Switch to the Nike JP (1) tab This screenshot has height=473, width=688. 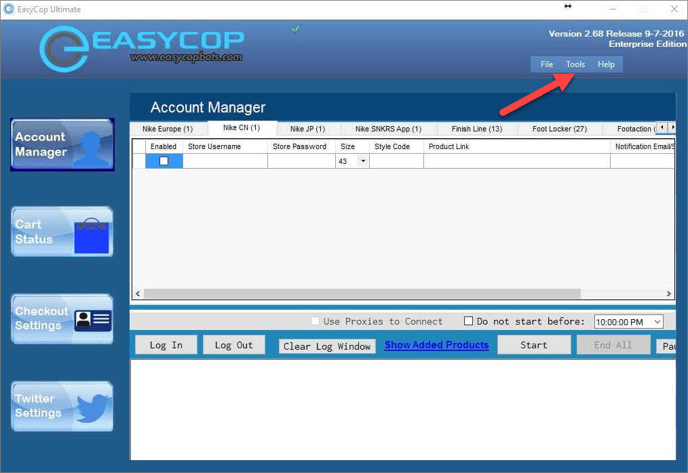pos(308,129)
